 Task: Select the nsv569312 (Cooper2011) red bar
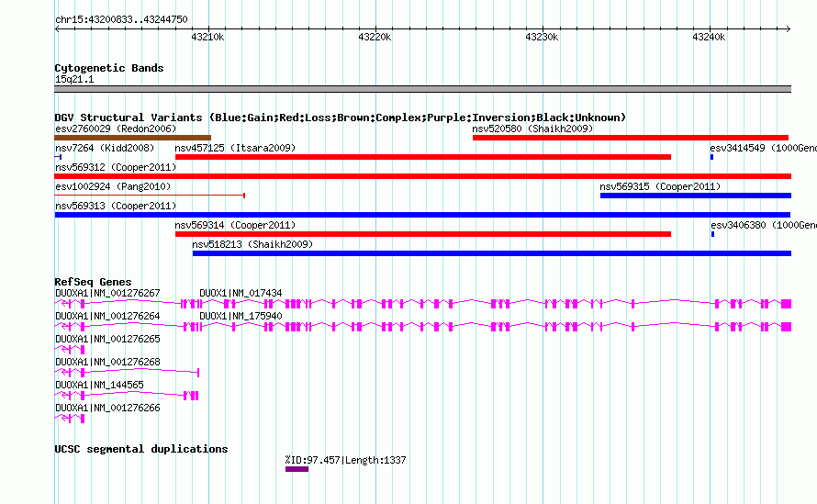click(422, 176)
